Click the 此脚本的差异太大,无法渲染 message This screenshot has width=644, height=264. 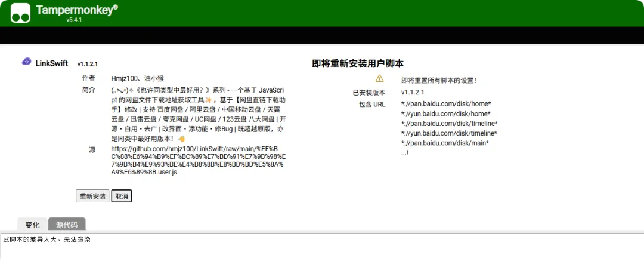(47, 240)
